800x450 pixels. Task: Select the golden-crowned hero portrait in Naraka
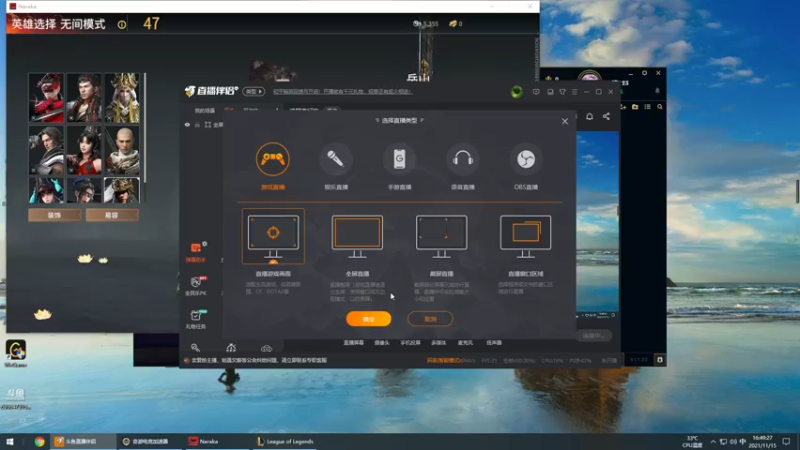tap(122, 98)
